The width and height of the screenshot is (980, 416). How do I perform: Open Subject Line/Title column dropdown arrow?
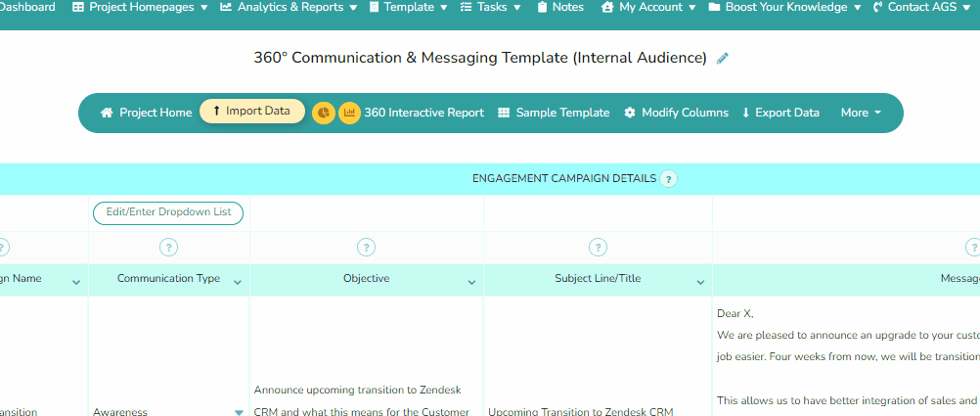(700, 283)
